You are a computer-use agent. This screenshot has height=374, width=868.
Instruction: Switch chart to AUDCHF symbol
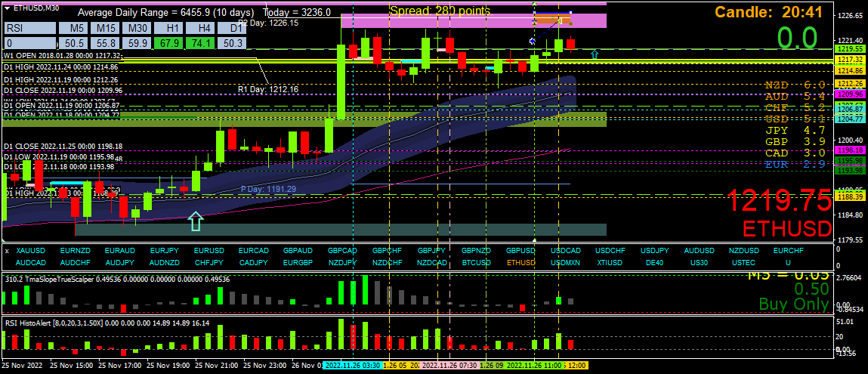[x=75, y=262]
